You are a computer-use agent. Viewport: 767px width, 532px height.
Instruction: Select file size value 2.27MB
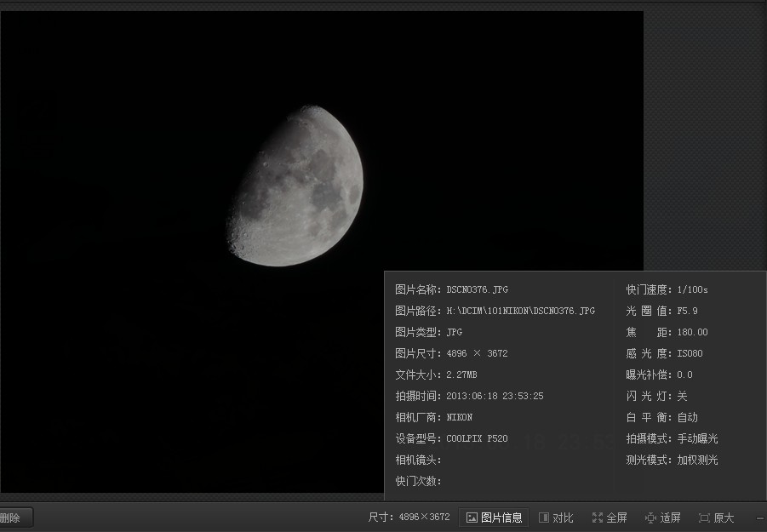[461, 375]
